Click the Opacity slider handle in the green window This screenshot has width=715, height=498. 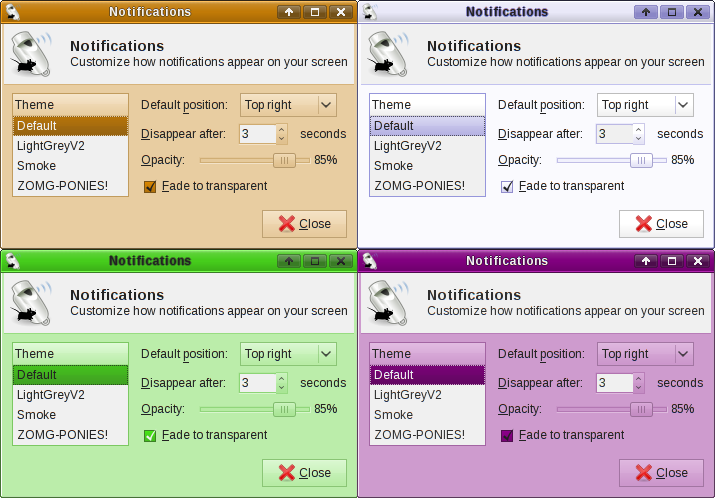pyautogui.click(x=285, y=409)
